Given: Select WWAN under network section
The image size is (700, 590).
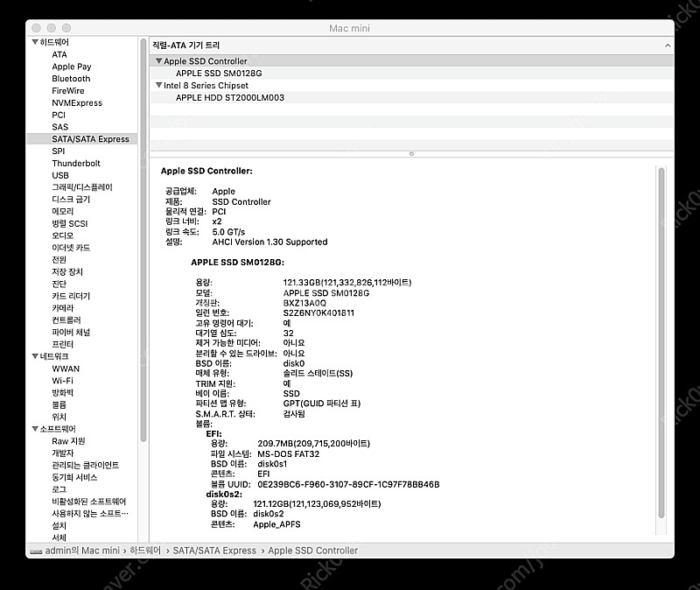Looking at the screenshot, I should coord(66,369).
